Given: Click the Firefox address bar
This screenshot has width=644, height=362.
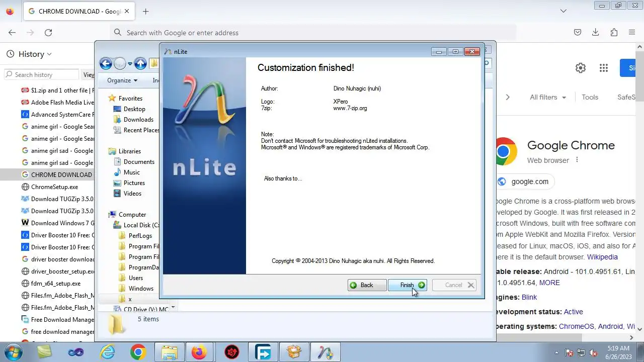Looking at the screenshot, I should coord(312,32).
